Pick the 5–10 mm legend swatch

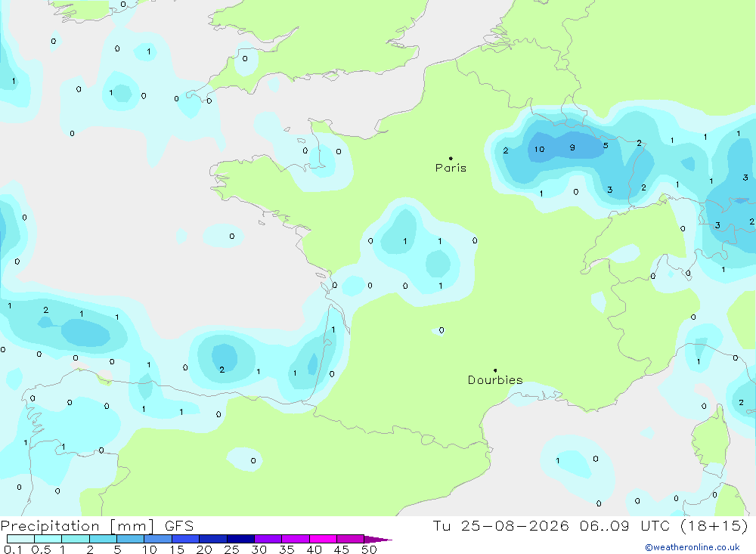(x=131, y=539)
